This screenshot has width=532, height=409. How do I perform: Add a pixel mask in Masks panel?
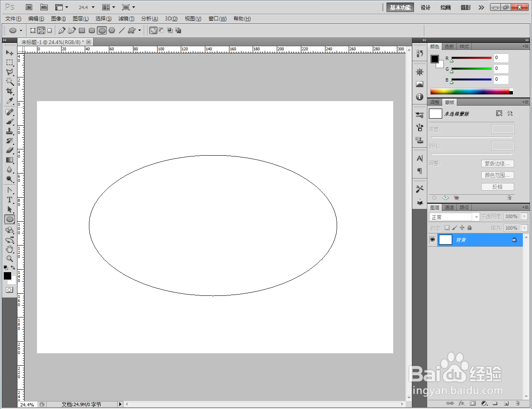click(499, 114)
